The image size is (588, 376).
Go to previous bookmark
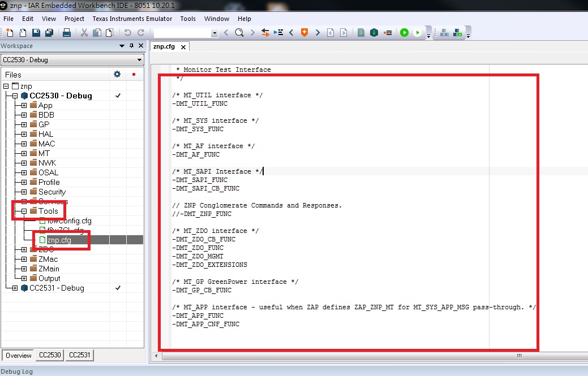pos(291,33)
